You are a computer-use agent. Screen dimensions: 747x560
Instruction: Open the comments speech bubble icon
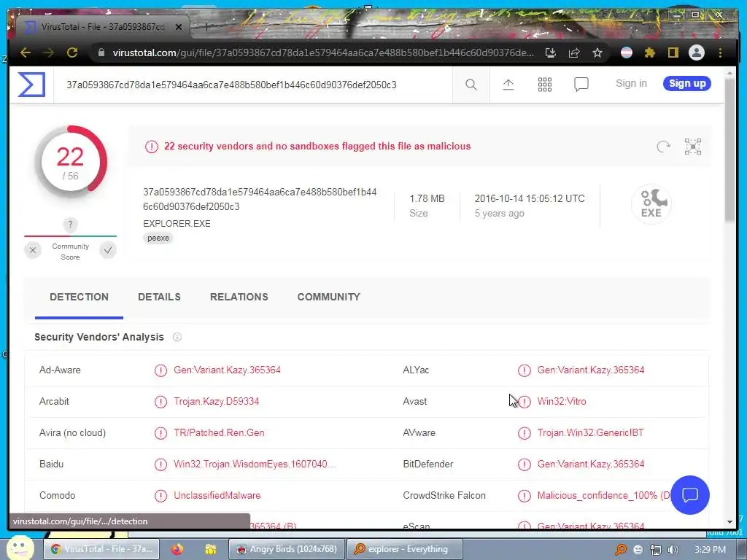581,85
